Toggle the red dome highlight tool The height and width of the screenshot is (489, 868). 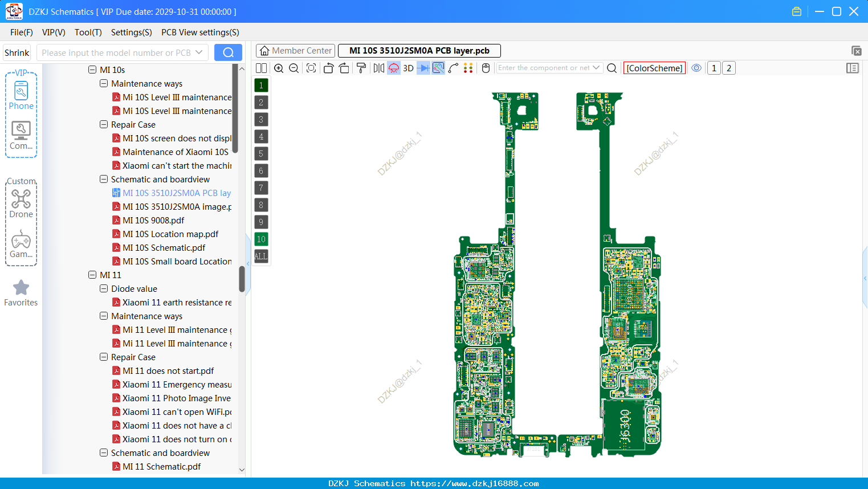[x=394, y=68]
